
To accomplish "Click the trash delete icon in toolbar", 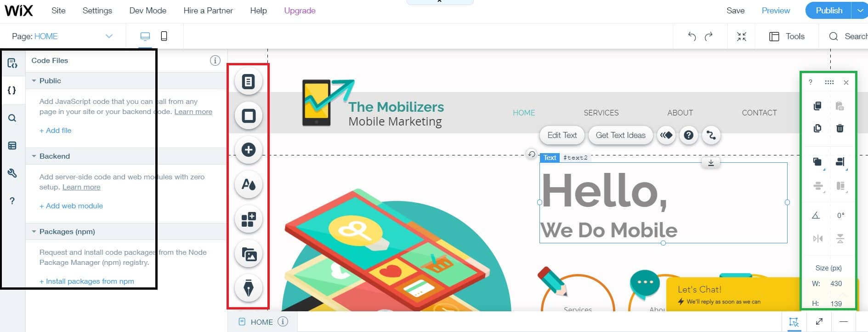I will tap(840, 128).
